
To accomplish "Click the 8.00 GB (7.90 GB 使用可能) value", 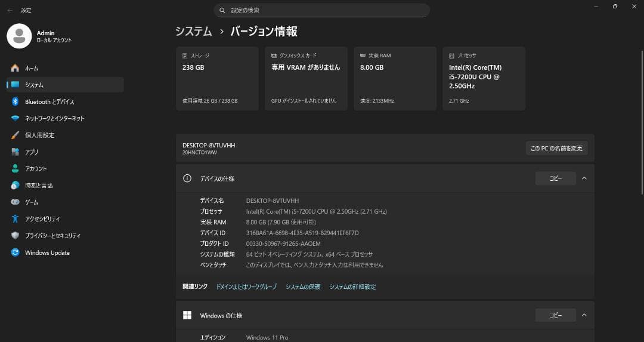I will (x=281, y=223).
